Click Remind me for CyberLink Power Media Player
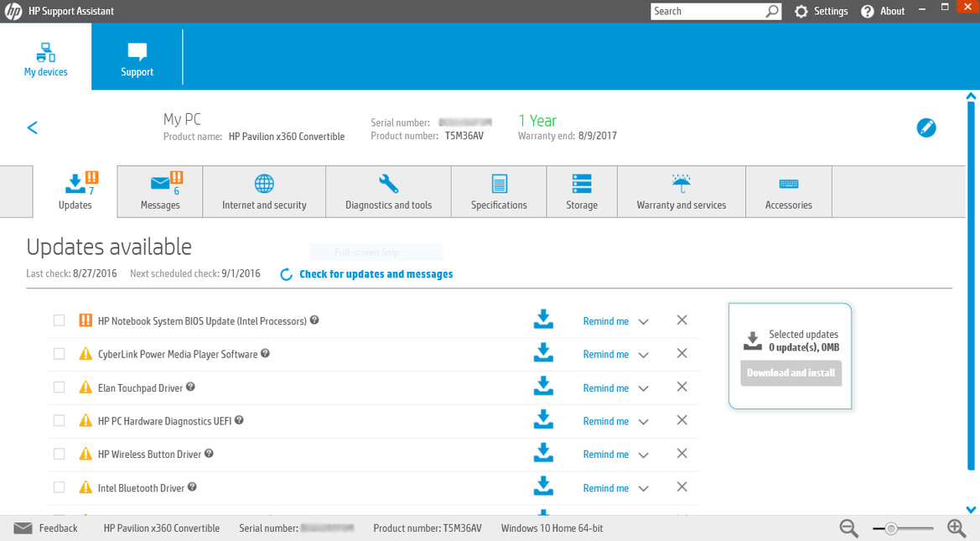Screen dimensions: 980x541 click(x=605, y=354)
